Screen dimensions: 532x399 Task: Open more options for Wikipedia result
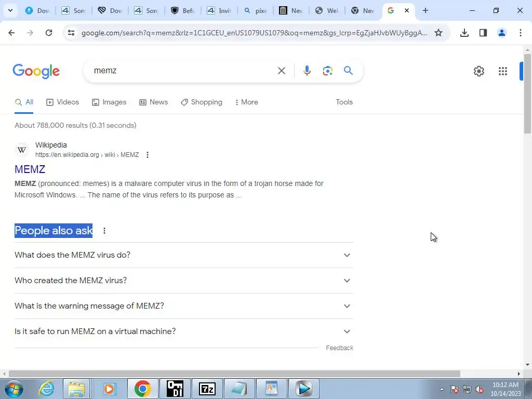tap(147, 155)
